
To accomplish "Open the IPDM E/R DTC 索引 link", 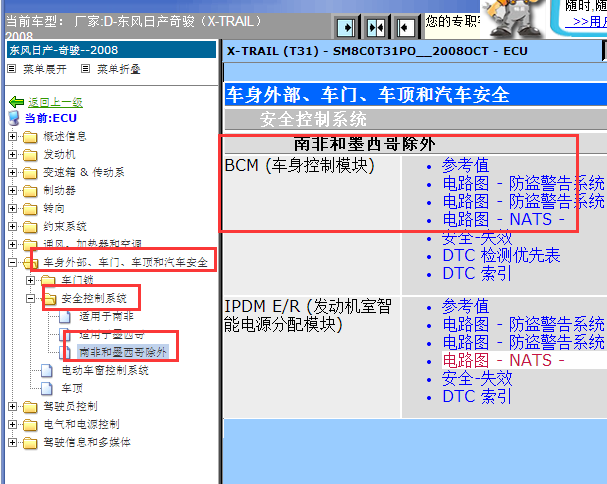I will [477, 396].
